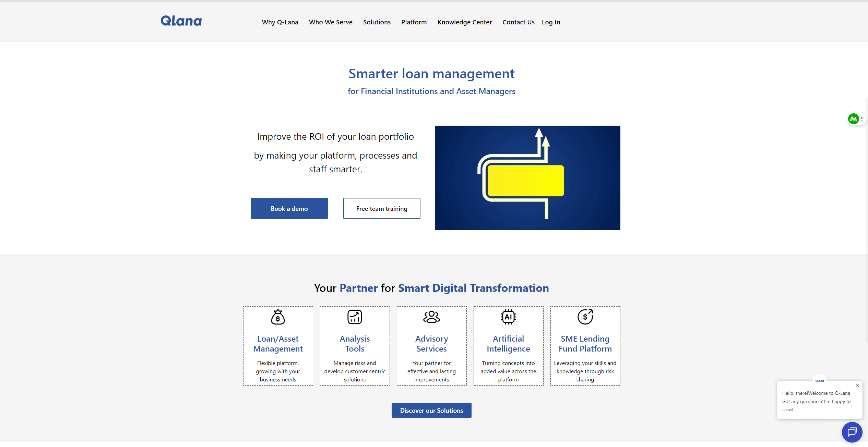Click the yellow arrows hero image
Screen dimensions: 868x447
(x=527, y=178)
